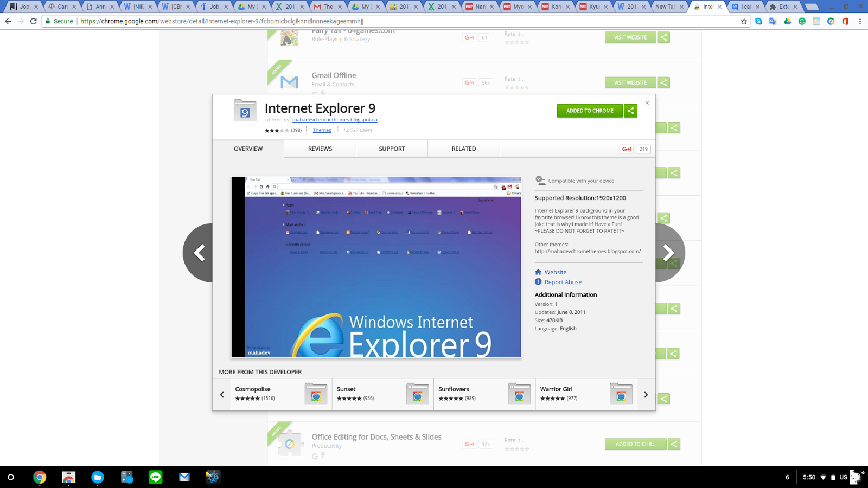The height and width of the screenshot is (488, 868).
Task: Switch to the Extensions browser tab
Action: tap(783, 7)
